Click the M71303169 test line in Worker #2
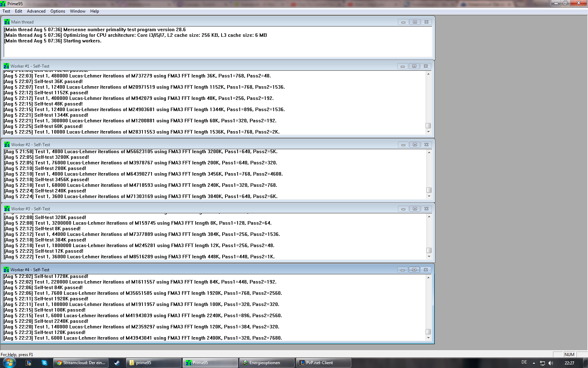Screen dimensions: 588x368 click(x=141, y=197)
